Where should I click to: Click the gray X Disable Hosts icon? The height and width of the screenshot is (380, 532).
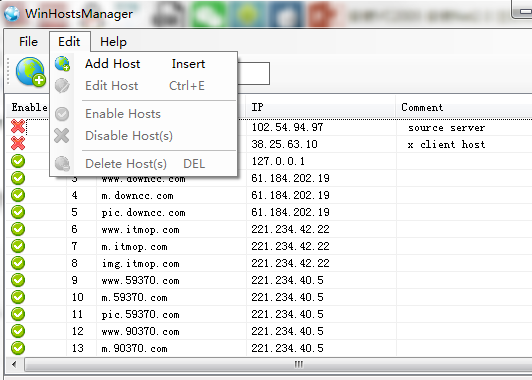(62, 136)
